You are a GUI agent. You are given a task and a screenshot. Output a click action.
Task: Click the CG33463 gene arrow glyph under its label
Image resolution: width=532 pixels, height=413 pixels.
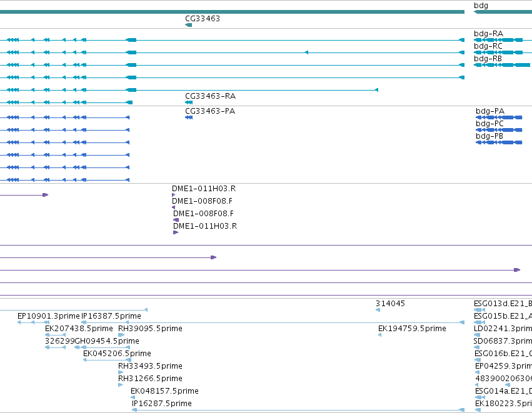189,25
